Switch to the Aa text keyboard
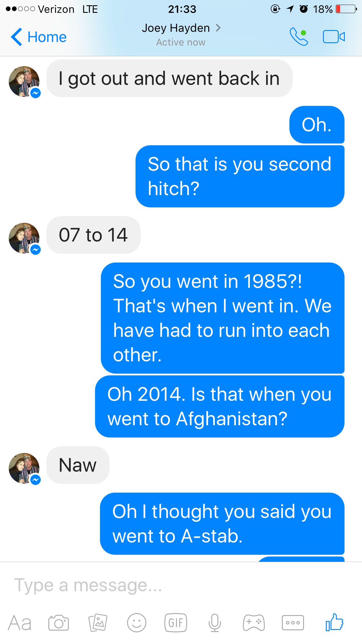362x644 pixels. point(20,623)
